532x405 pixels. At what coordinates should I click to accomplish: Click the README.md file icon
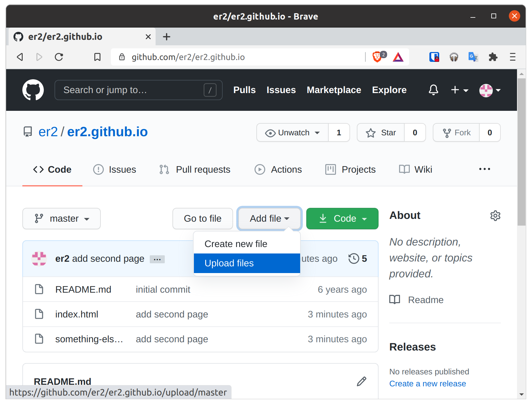pyautogui.click(x=39, y=289)
